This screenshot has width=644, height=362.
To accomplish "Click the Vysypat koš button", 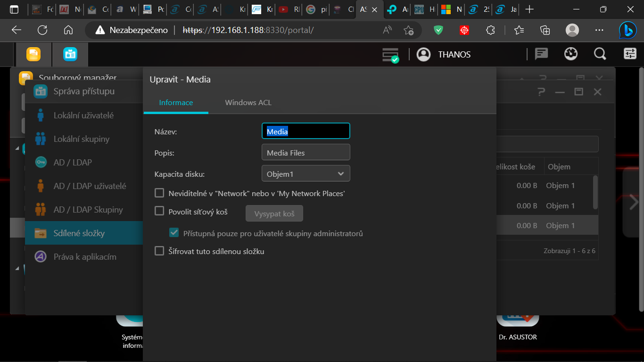I will [x=274, y=214].
